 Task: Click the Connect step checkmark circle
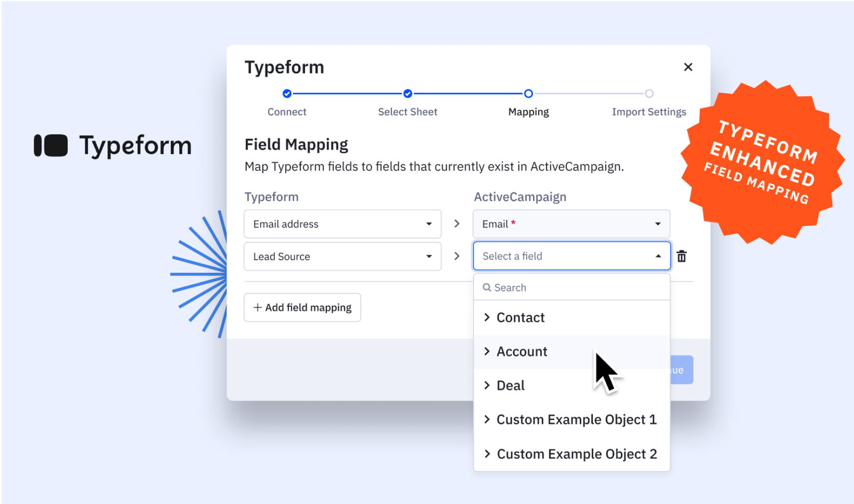coord(287,94)
